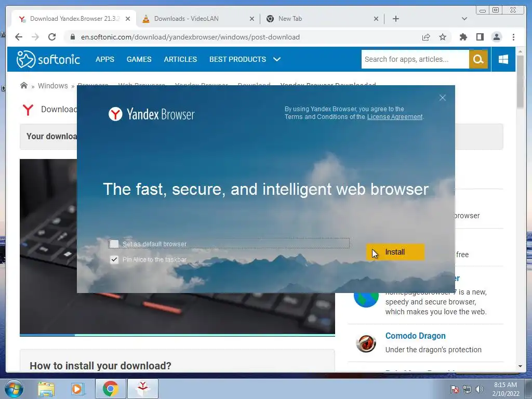Switch to Download Yandex.Browser tab
Image resolution: width=532 pixels, height=399 pixels.
(x=74, y=19)
